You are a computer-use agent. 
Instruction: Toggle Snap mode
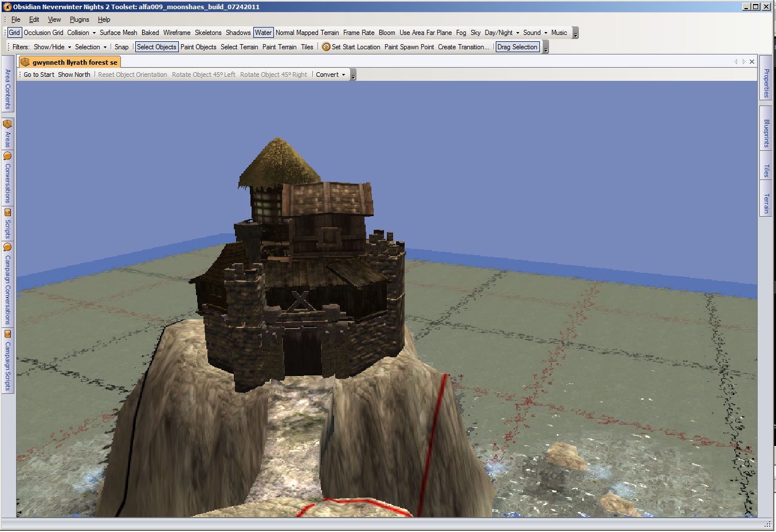point(122,47)
